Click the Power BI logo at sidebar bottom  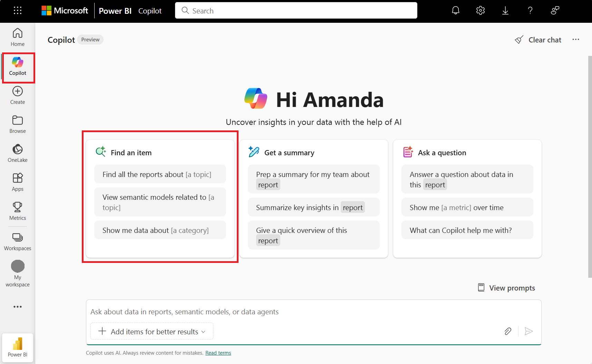click(x=18, y=347)
